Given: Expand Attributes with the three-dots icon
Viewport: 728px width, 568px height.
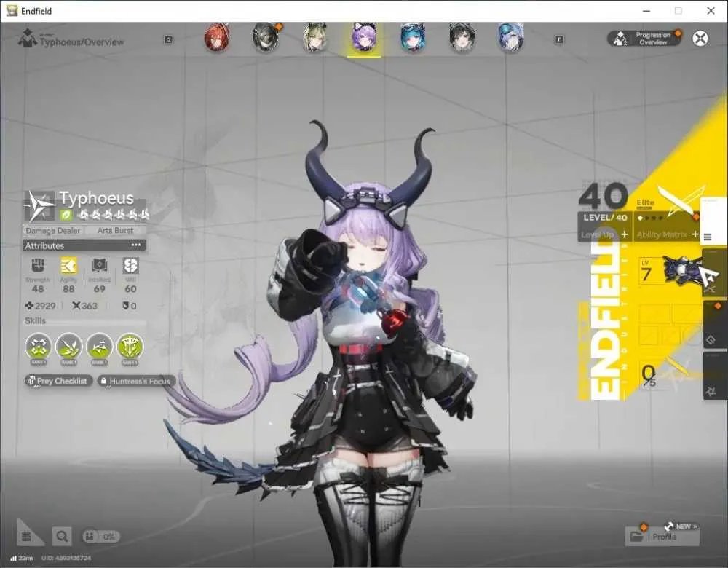Looking at the screenshot, I should click(x=136, y=245).
